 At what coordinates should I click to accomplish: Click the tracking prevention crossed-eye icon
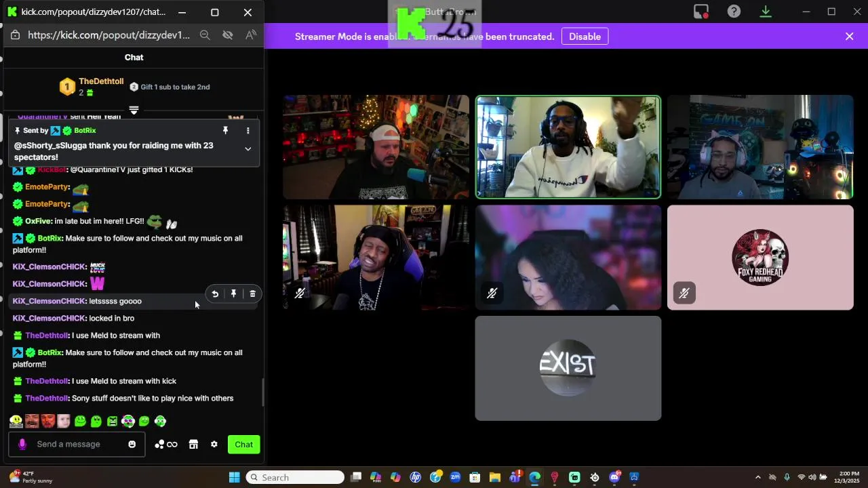tap(228, 35)
